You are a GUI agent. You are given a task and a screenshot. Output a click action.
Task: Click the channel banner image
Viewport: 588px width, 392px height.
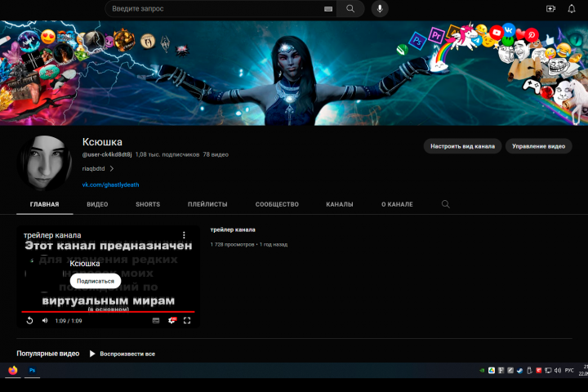[294, 73]
